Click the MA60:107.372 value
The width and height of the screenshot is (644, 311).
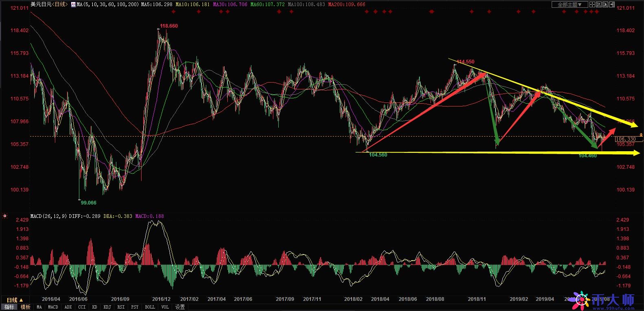pos(268,4)
